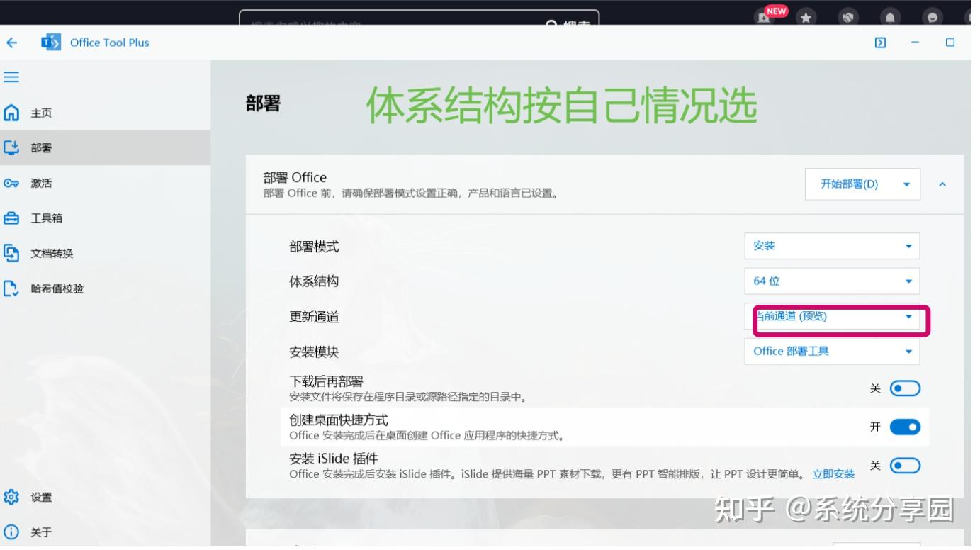Select the 部署 deploy item in sidebar
Image resolution: width=980 pixels, height=550 pixels.
105,148
